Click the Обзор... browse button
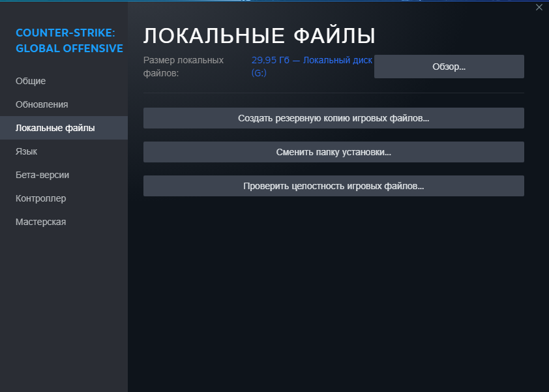The width and height of the screenshot is (549, 392). click(x=449, y=67)
